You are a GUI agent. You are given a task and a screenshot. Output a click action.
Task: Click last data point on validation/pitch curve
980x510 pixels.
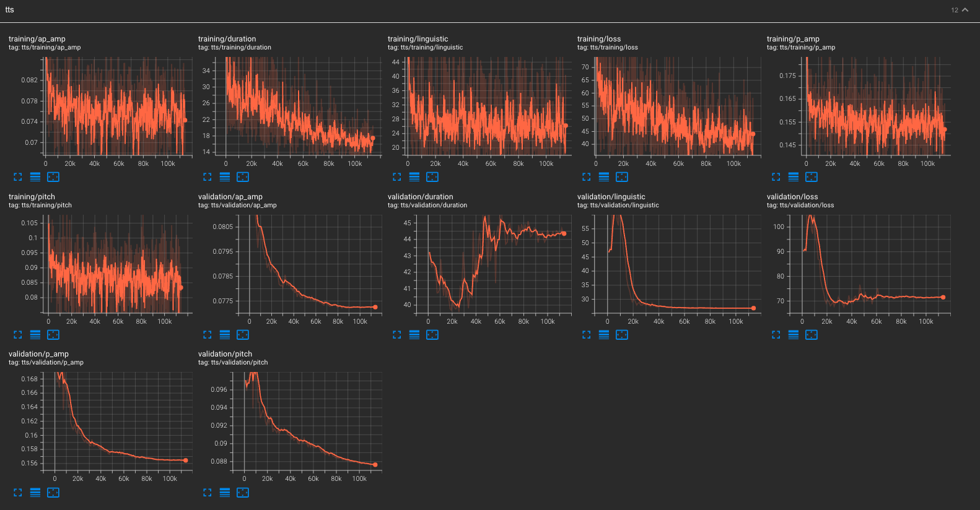pyautogui.click(x=375, y=464)
